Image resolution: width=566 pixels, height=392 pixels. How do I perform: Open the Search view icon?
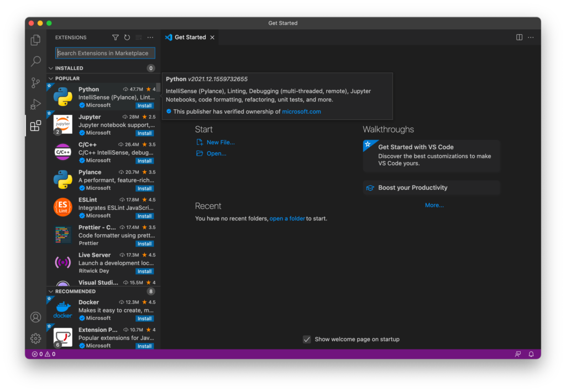coord(35,61)
